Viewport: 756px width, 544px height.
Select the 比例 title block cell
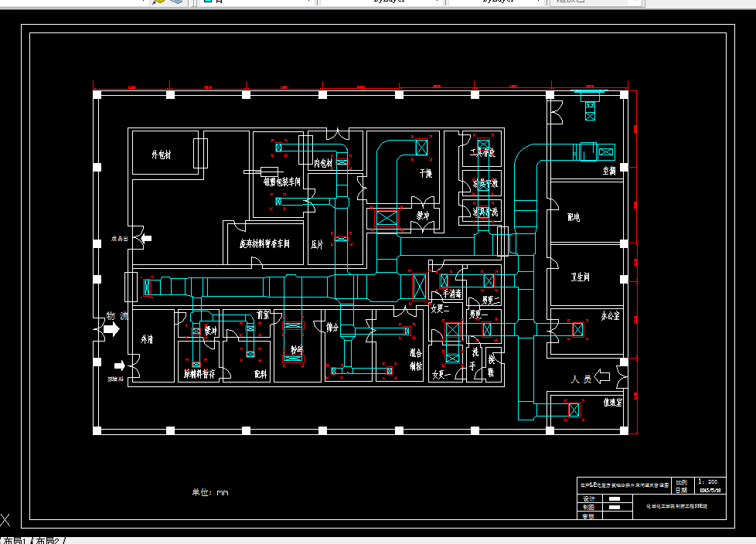point(681,482)
